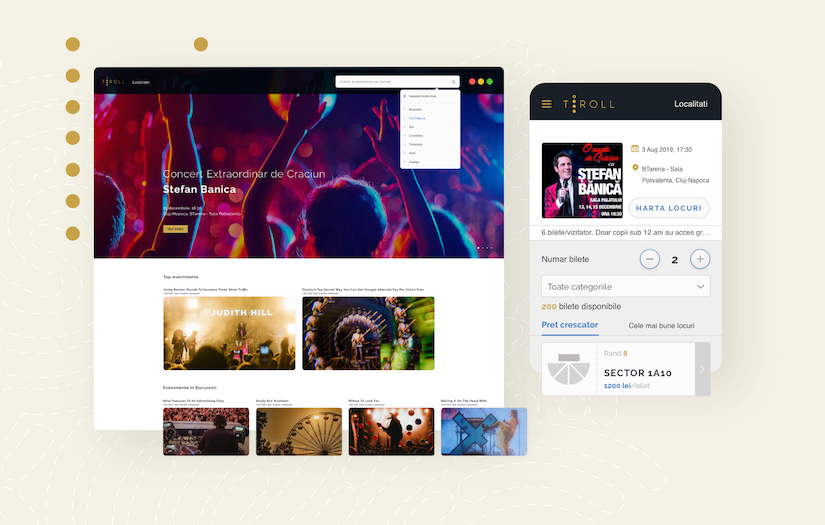The width and height of the screenshot is (825, 525).
Task: Click the 6 bilete/vizitator notice text
Action: click(x=625, y=233)
